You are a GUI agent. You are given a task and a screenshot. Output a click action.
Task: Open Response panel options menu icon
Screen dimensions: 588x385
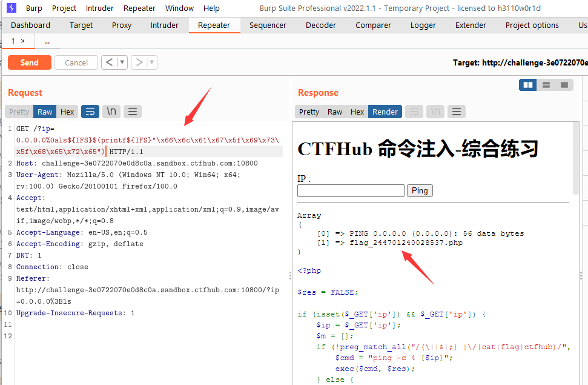click(457, 112)
